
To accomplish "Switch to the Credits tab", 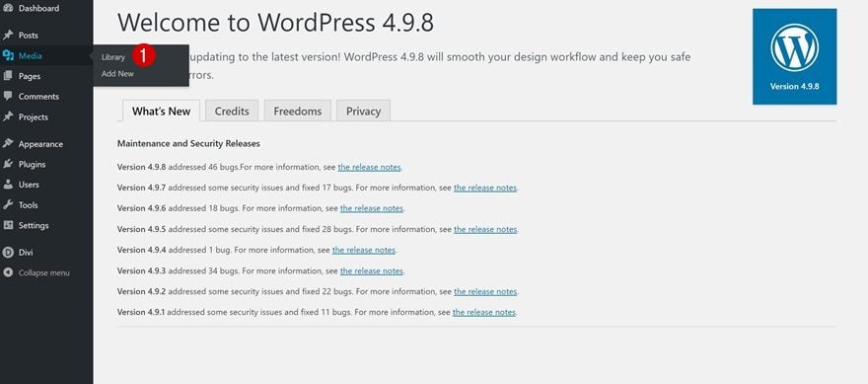I will tap(232, 111).
